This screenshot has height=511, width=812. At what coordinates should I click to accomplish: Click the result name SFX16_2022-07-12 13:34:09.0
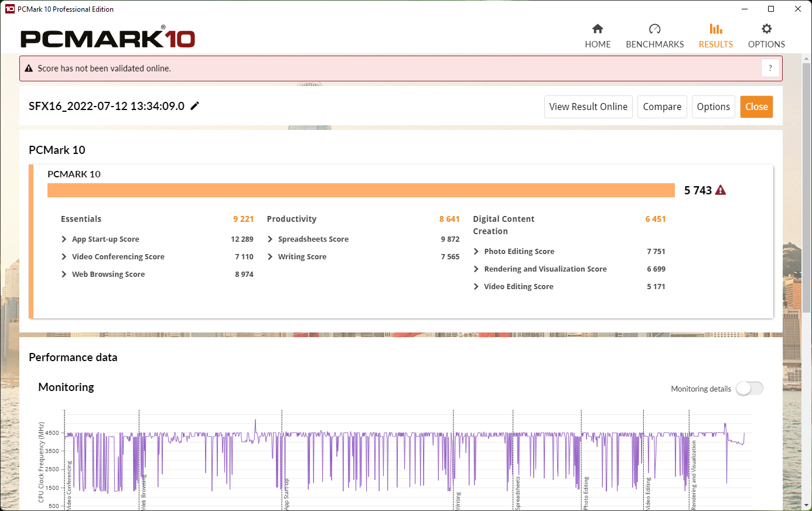pyautogui.click(x=107, y=106)
